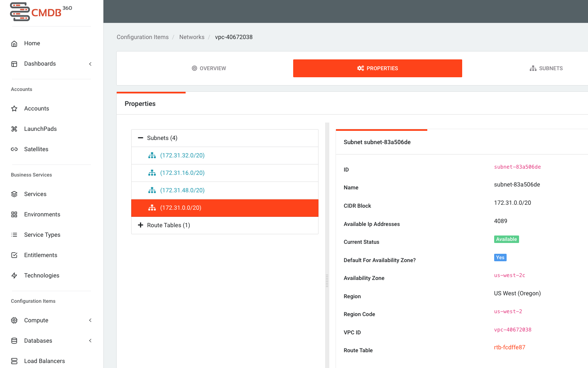Click the Available status badge

(507, 239)
